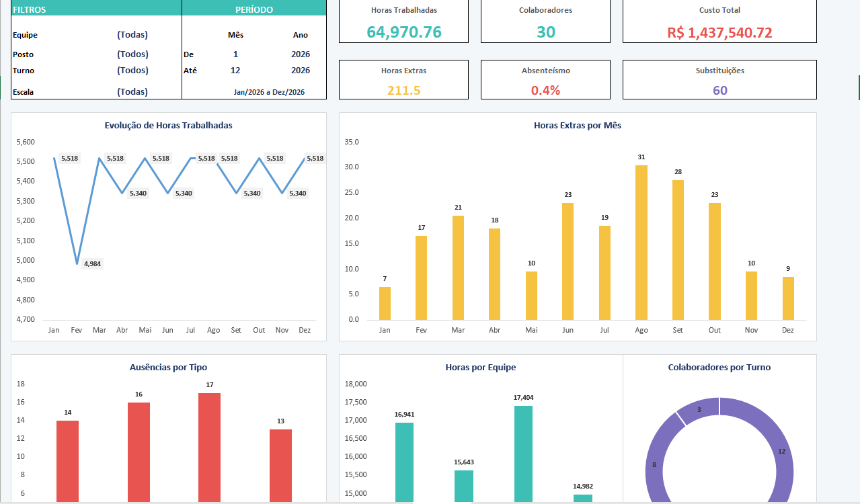Select the year 2026 in the De row

pyautogui.click(x=301, y=54)
